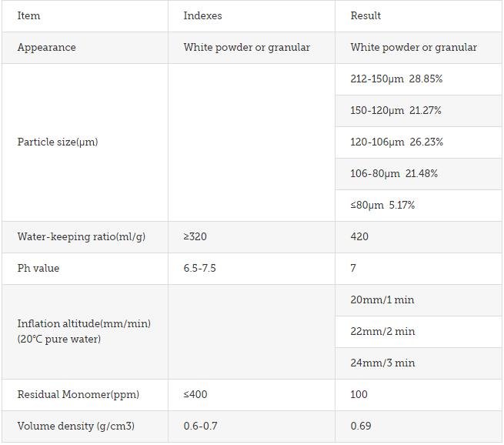Select the Ph value row label
Image resolution: width=504 pixels, height=445 pixels.
click(38, 268)
